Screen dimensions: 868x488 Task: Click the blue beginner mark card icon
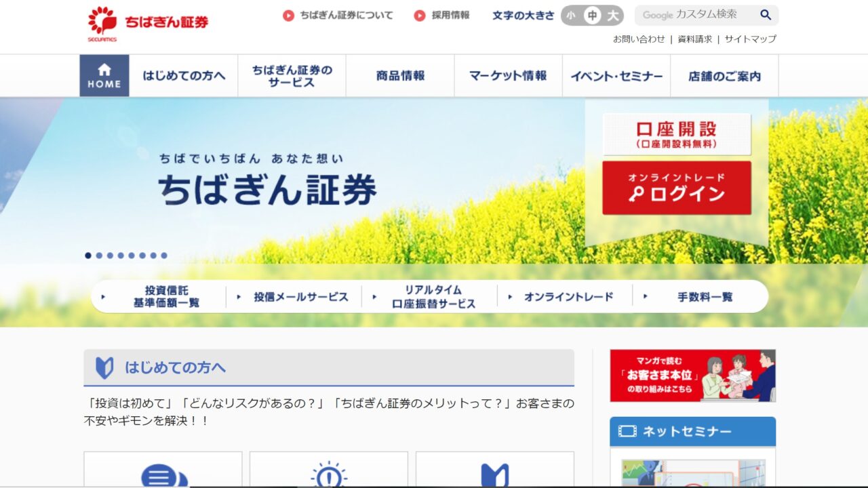pos(495,475)
